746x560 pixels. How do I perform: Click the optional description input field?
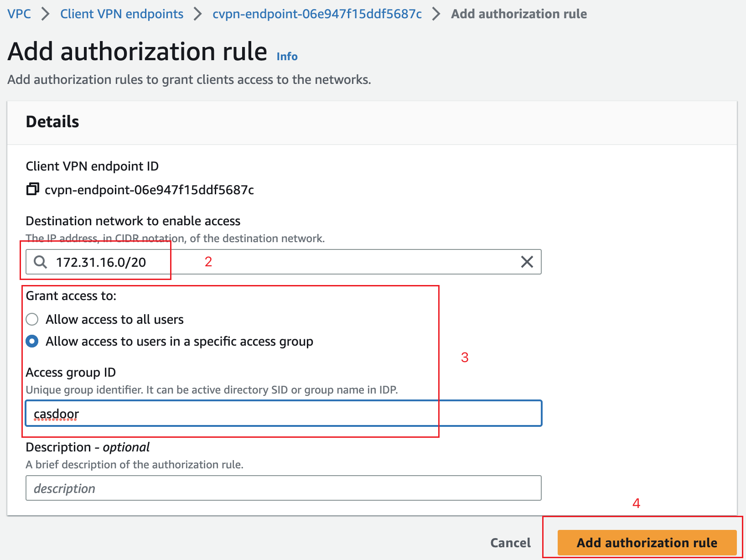[x=283, y=488]
